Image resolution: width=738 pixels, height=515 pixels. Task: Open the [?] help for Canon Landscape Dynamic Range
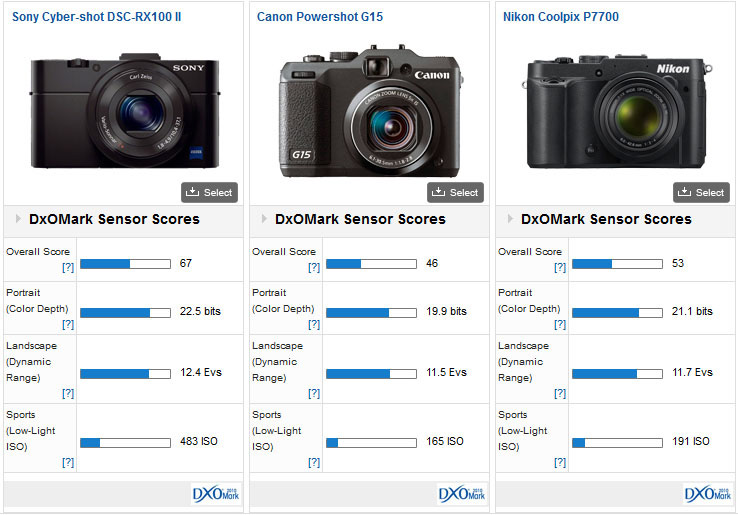314,393
